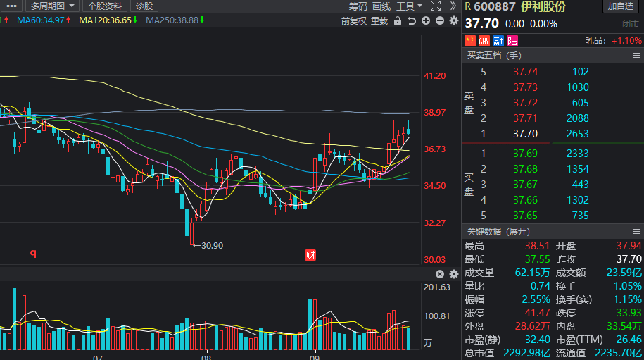This screenshot has height=360, width=644.
Task: Enter fullscreen with the expand icon
Action: (x=435, y=6)
